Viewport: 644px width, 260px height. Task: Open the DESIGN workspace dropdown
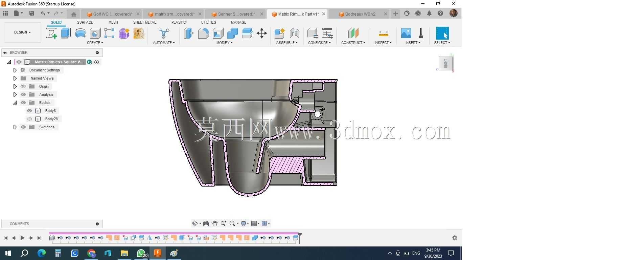22,32
